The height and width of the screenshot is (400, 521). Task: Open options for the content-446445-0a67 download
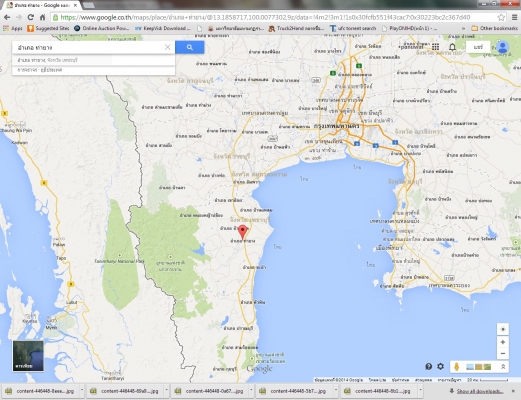click(x=251, y=391)
